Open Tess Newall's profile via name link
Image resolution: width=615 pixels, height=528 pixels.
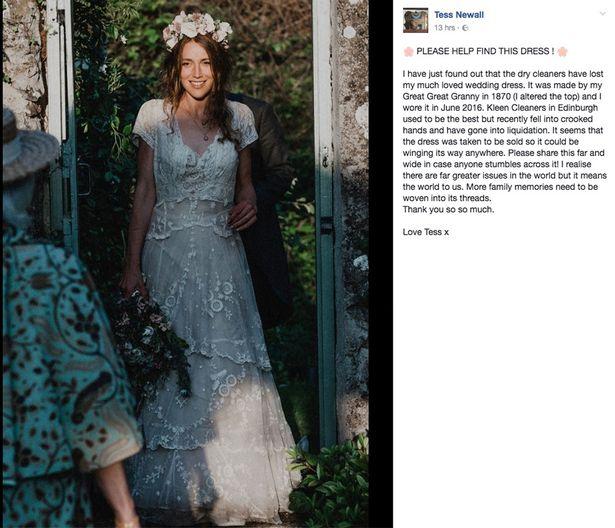459,15
